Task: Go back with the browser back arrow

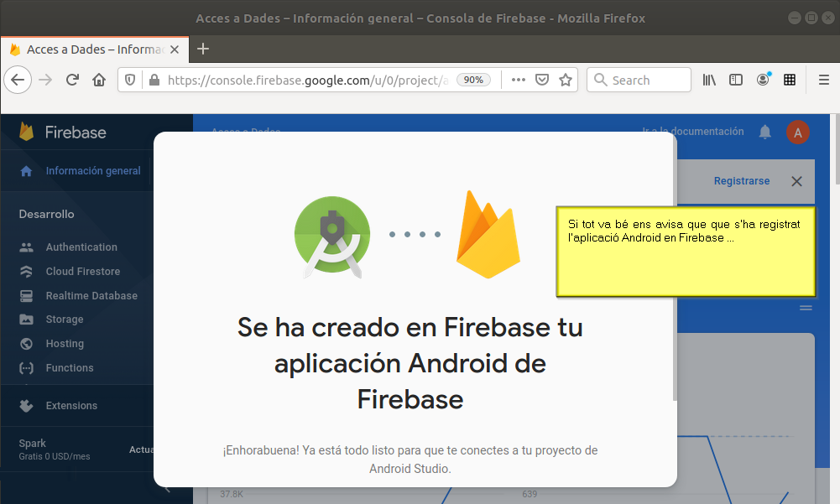Action: pyautogui.click(x=18, y=81)
